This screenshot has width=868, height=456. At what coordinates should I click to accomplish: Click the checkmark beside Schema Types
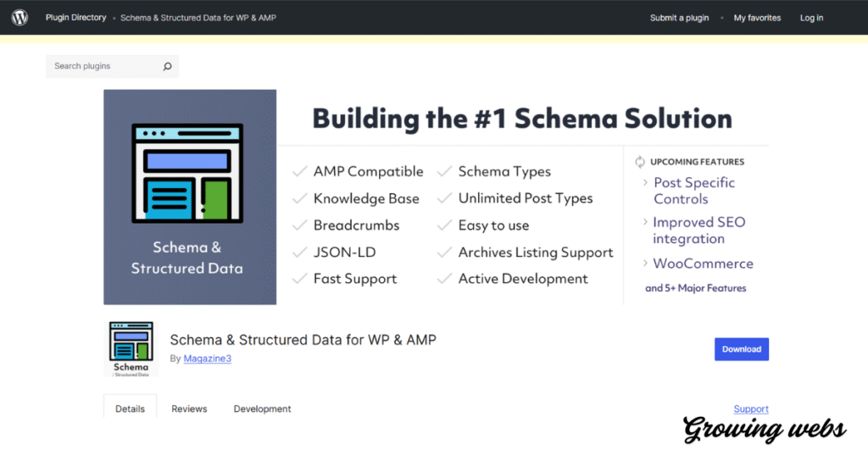444,171
